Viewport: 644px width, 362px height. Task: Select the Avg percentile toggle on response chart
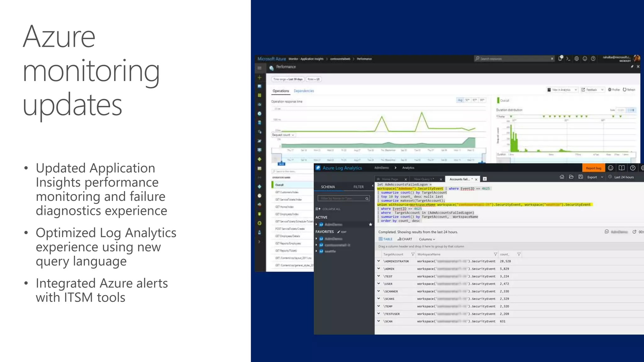coord(460,100)
